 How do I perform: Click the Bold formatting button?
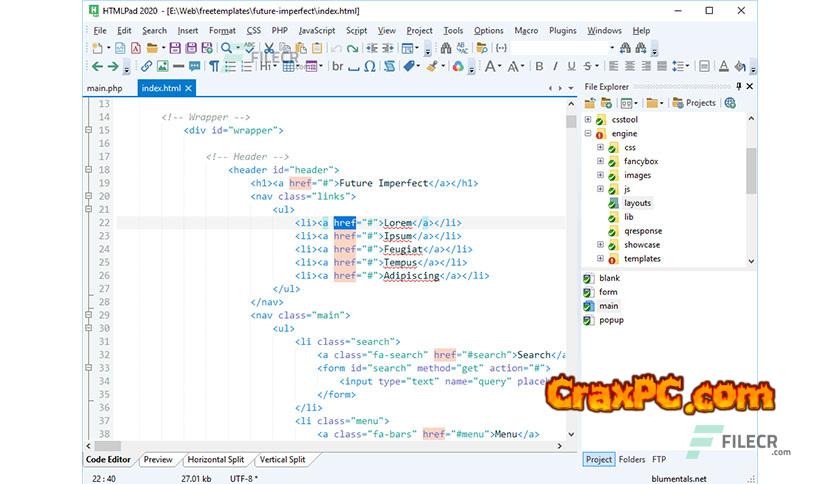coord(539,66)
